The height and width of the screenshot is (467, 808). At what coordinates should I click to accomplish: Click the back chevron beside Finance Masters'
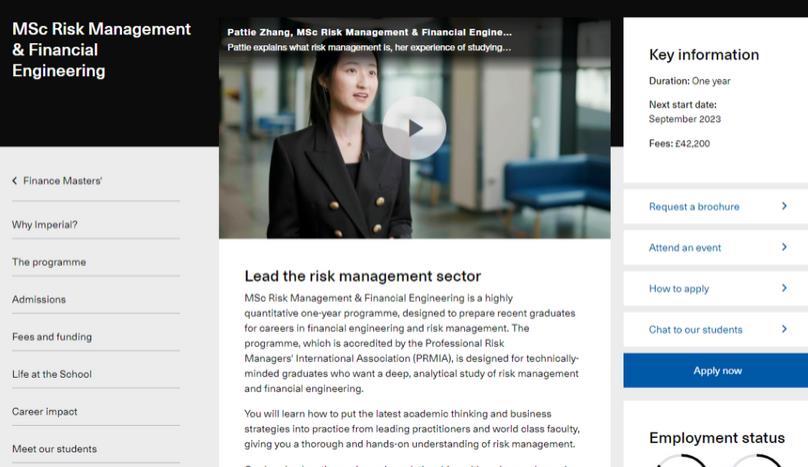point(14,180)
